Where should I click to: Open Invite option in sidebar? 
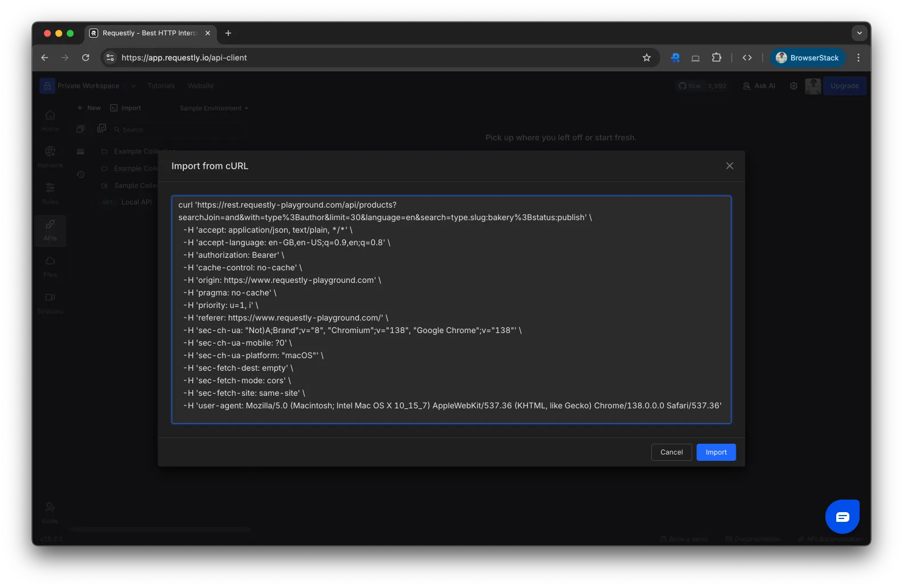[50, 512]
